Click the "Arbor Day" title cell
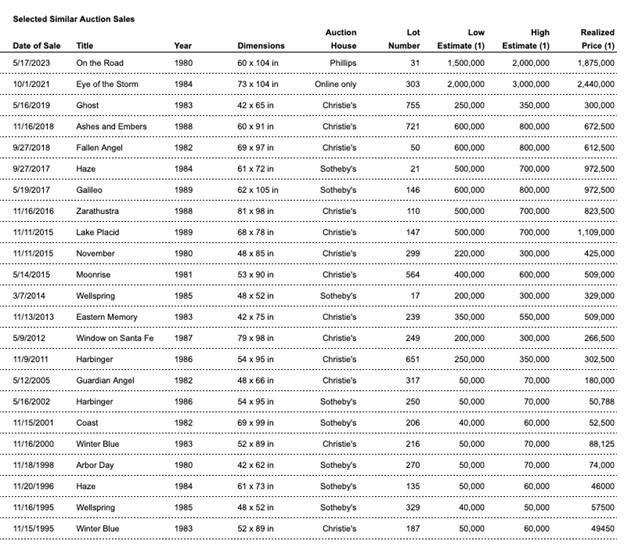 click(x=97, y=464)
